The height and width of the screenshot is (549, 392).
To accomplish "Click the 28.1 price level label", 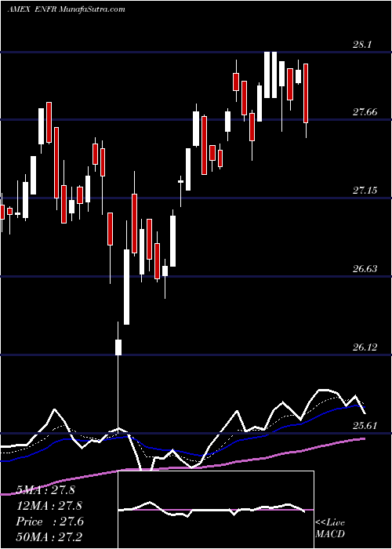I will coord(362,45).
